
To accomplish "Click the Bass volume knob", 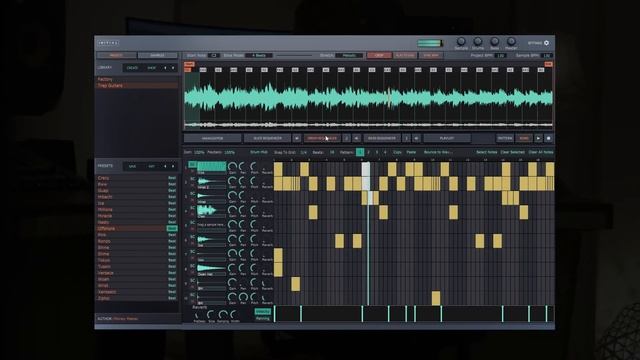I will (x=494, y=41).
